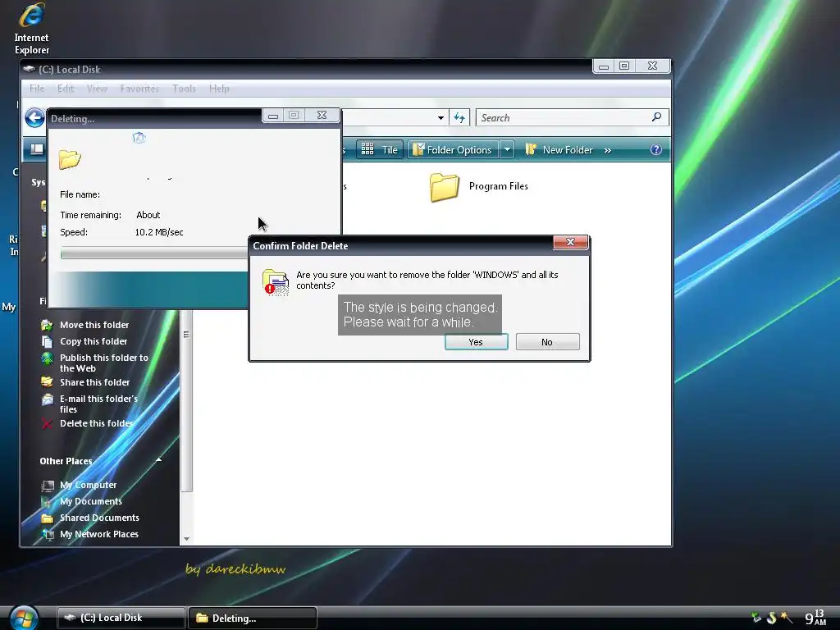Image resolution: width=840 pixels, height=630 pixels.
Task: Switch to (C:) Local Disk taskbar button
Action: coord(121,618)
